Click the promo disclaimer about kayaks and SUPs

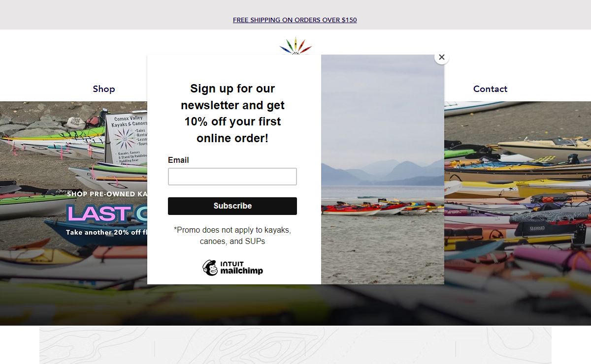[232, 236]
